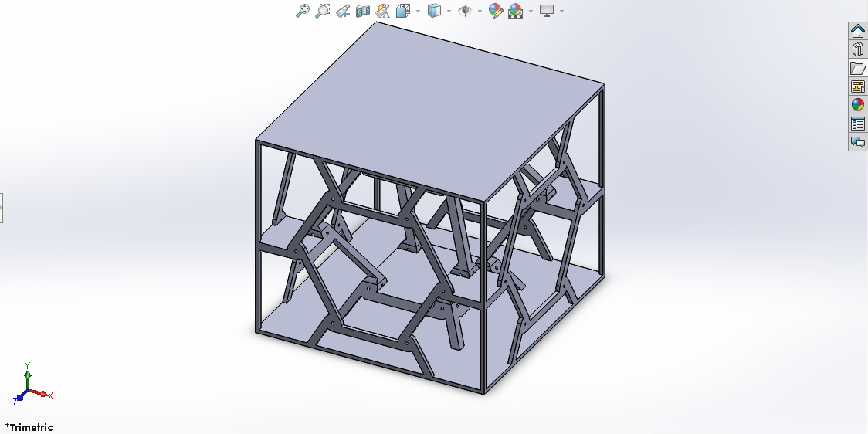This screenshot has width=868, height=434.
Task: Select the Zoom to Area tool
Action: tap(323, 11)
